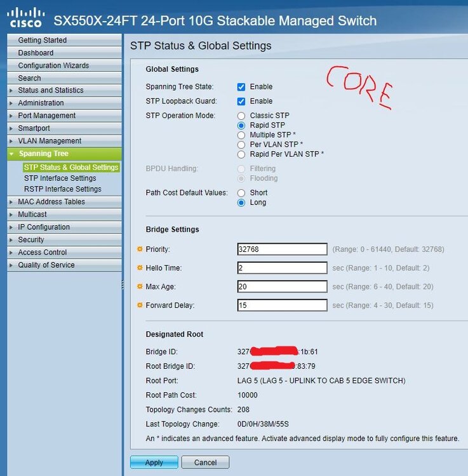The image size is (468, 476).
Task: Expand the IP Configuration section arrow
Action: 11,227
